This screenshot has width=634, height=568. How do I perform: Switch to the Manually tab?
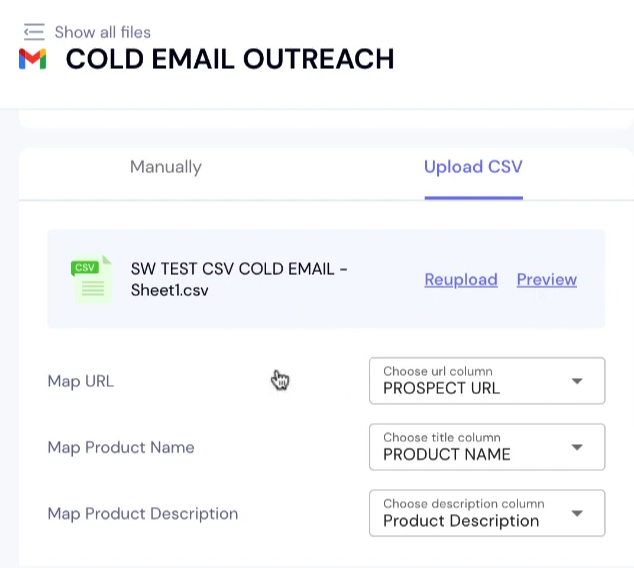(166, 167)
